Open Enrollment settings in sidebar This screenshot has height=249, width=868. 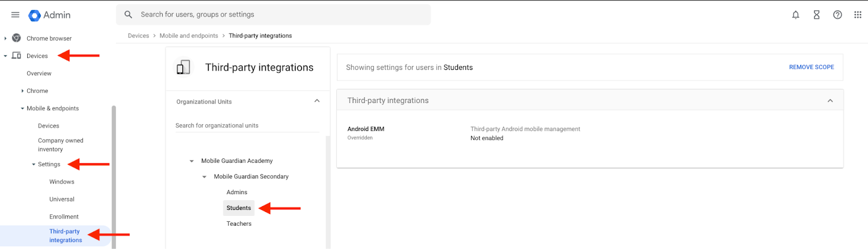coord(64,216)
